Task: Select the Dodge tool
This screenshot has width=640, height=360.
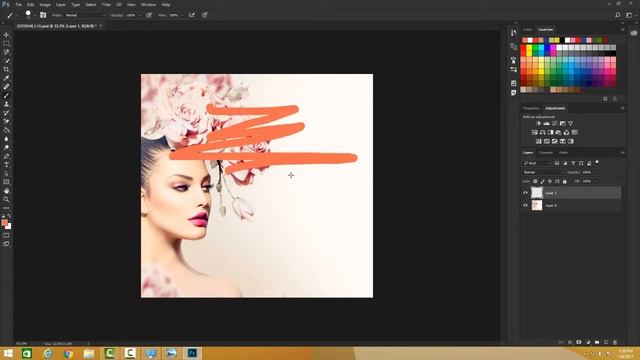Action: [6, 147]
